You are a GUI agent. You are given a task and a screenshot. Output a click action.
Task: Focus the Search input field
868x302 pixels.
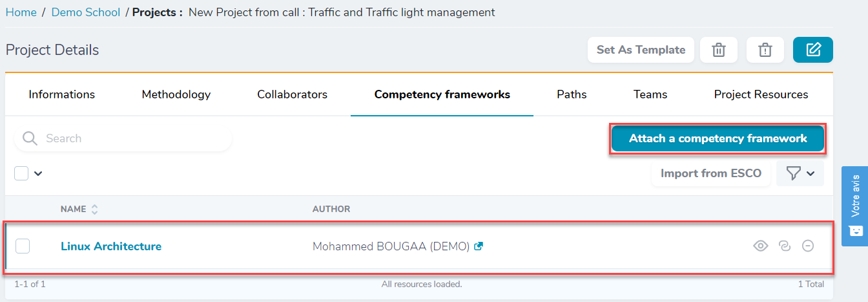pyautogui.click(x=123, y=138)
